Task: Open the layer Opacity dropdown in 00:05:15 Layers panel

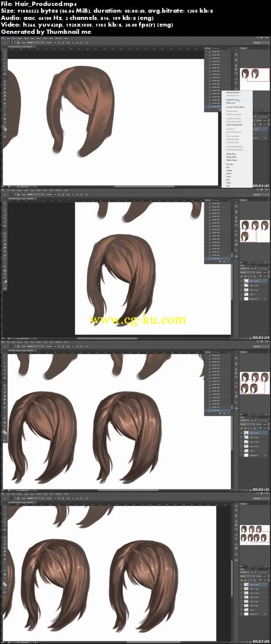Action: point(268,424)
